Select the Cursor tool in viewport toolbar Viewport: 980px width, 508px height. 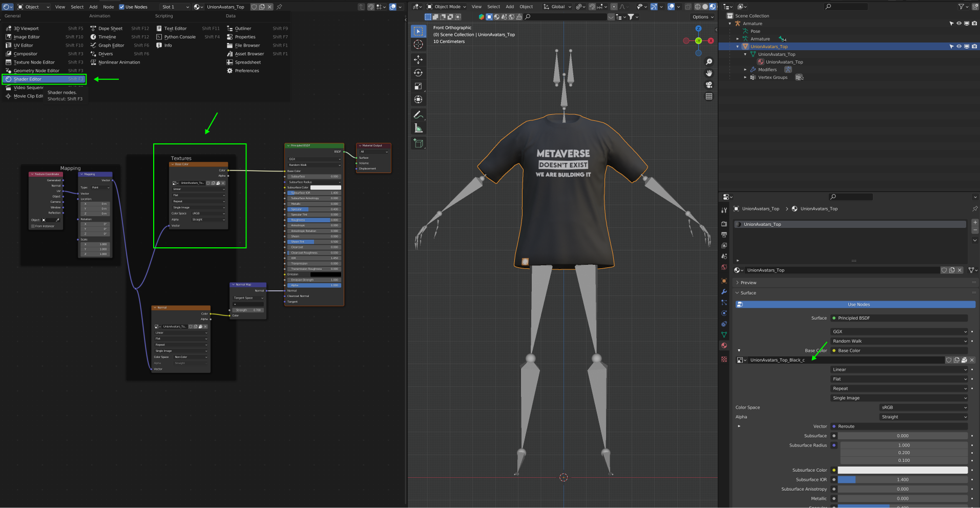[418, 45]
